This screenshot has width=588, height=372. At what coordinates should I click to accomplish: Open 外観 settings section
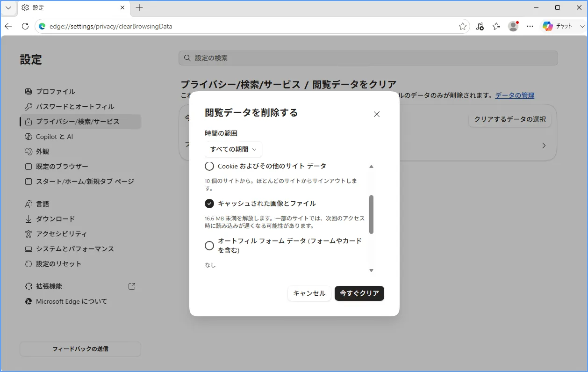click(x=80, y=152)
